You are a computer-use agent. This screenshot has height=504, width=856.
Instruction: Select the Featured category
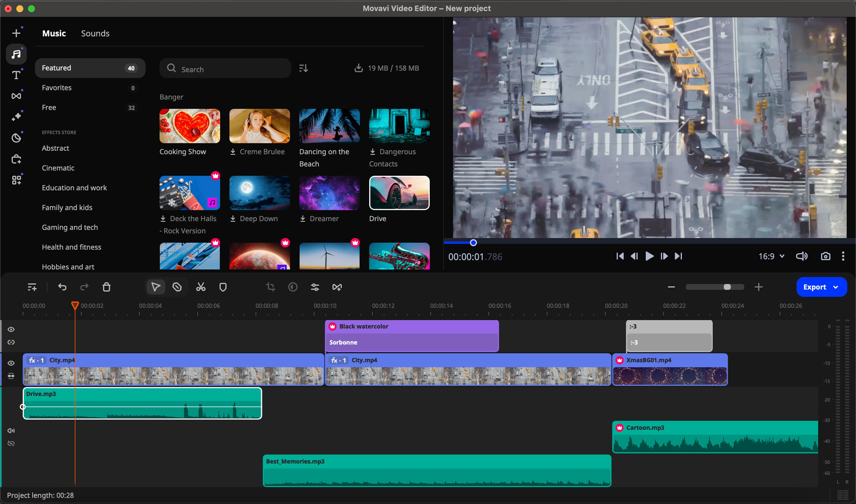[x=90, y=68]
